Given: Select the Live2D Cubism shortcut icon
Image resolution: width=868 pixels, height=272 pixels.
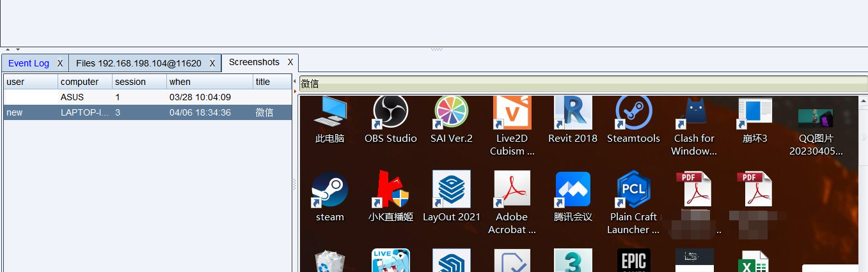Looking at the screenshot, I should click(512, 113).
